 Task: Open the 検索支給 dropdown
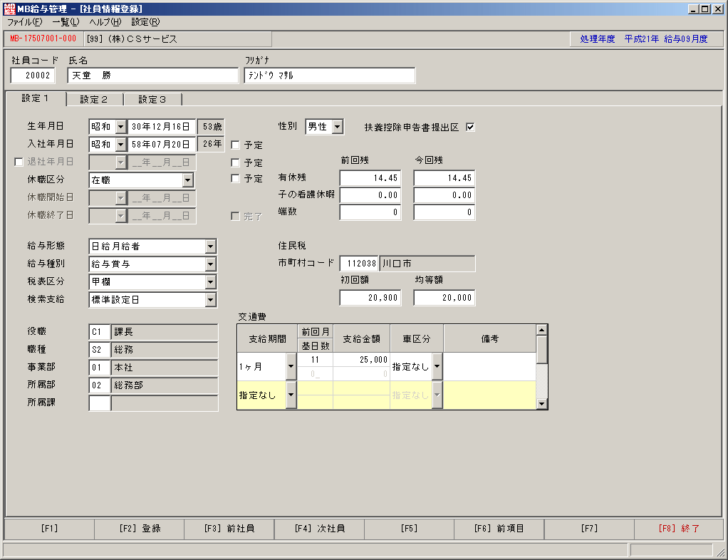[210, 299]
